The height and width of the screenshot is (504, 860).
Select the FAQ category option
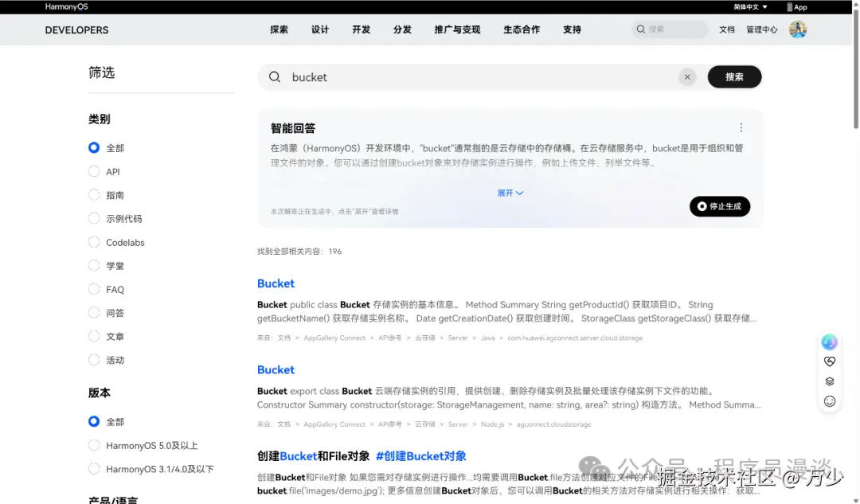(94, 289)
